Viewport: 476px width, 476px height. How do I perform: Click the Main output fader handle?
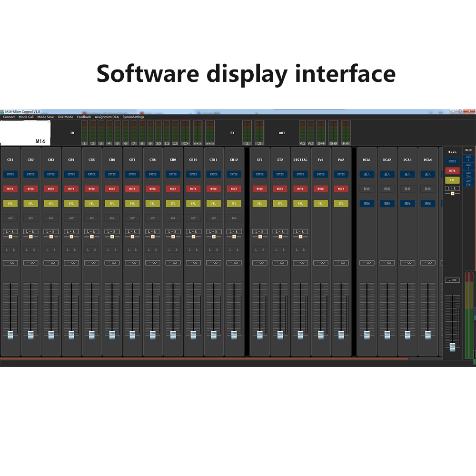click(452, 347)
